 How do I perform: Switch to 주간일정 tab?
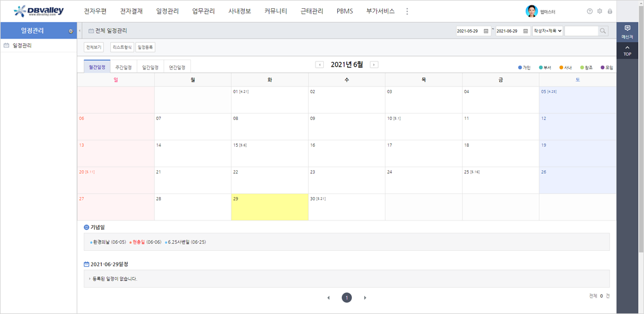tap(124, 67)
